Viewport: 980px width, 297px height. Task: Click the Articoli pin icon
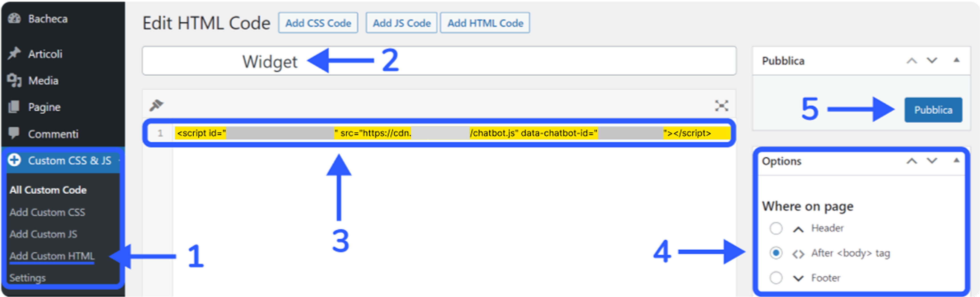pyautogui.click(x=14, y=53)
